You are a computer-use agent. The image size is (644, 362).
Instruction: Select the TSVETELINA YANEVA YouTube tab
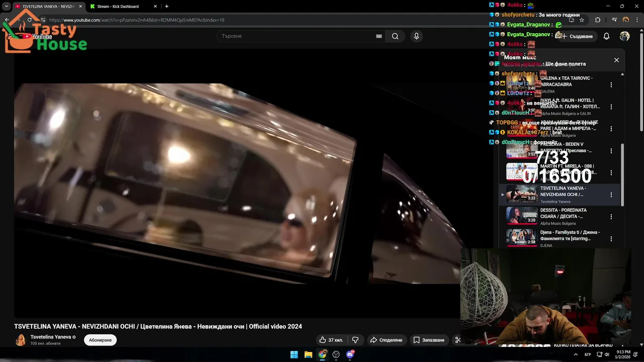(x=48, y=7)
